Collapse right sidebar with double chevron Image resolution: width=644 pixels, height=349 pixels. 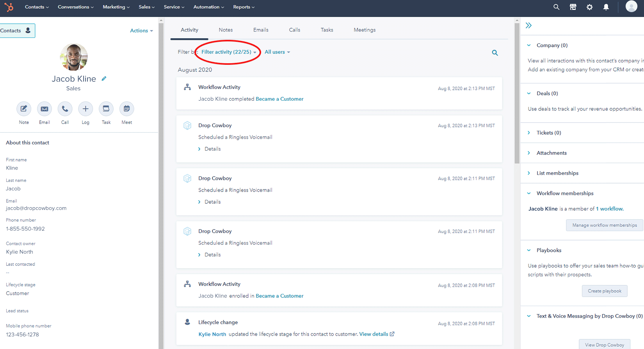[x=528, y=25]
